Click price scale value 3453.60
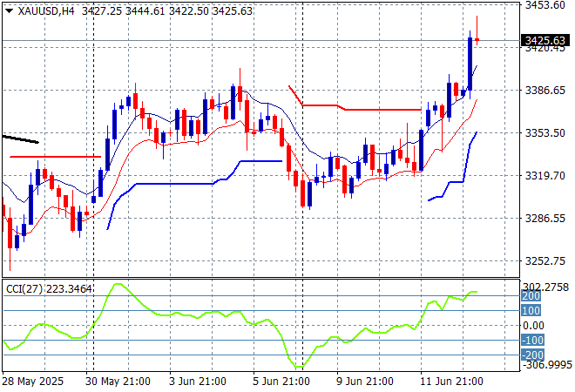575x392 pixels. [x=545, y=5]
